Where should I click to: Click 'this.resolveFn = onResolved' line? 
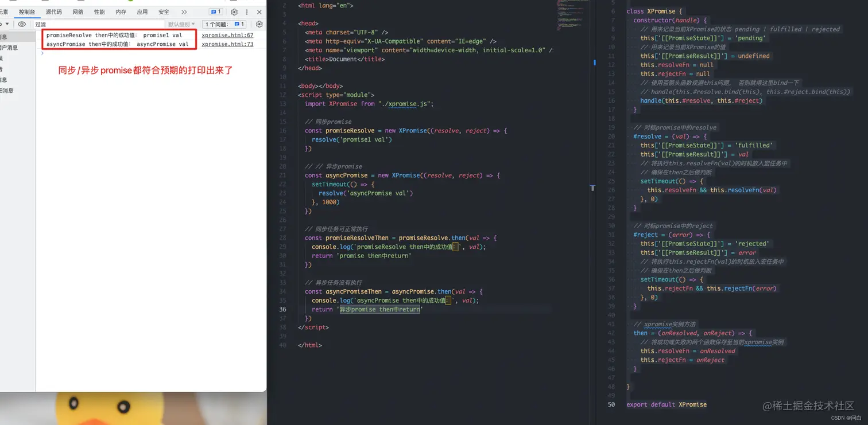click(688, 351)
